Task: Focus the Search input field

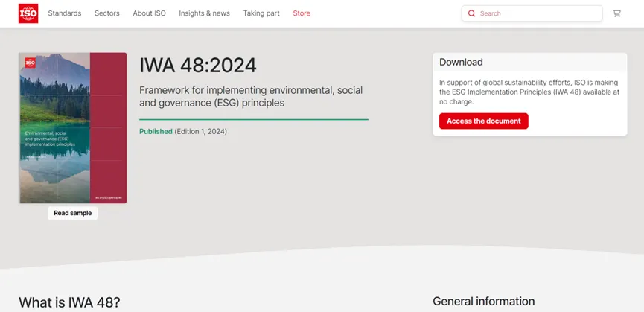Action: (x=532, y=13)
